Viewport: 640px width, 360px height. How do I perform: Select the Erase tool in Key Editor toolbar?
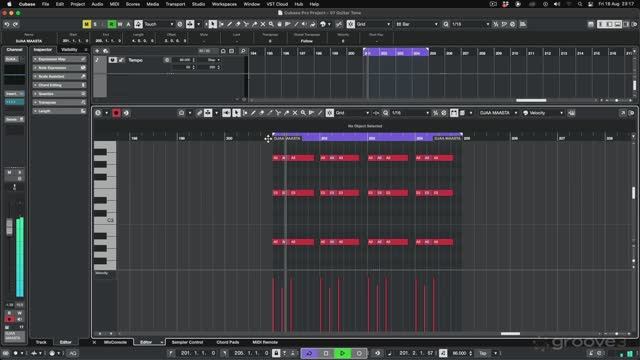pyautogui.click(x=261, y=113)
